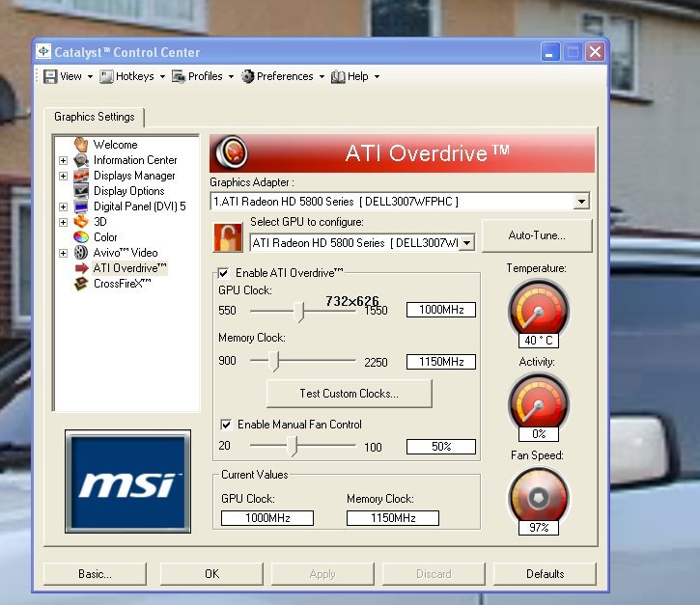Uncheck Enable Manual Fan Control
The image size is (700, 605).
pos(226,425)
